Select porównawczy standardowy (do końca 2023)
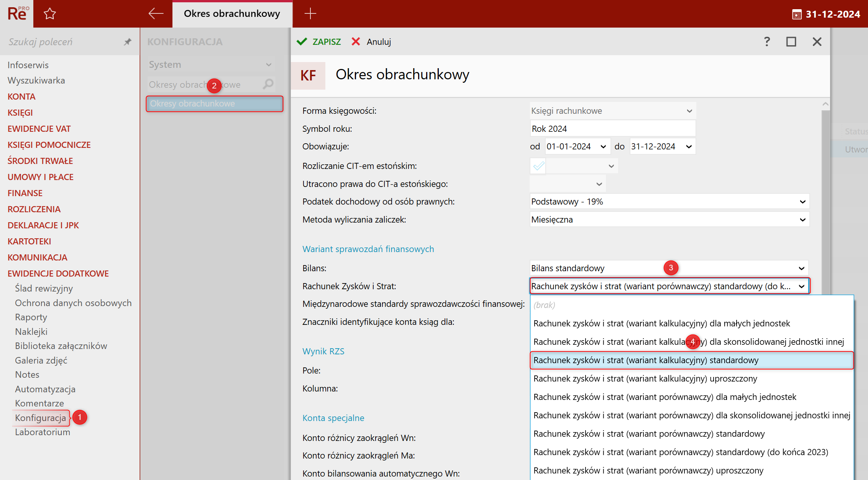 692,452
